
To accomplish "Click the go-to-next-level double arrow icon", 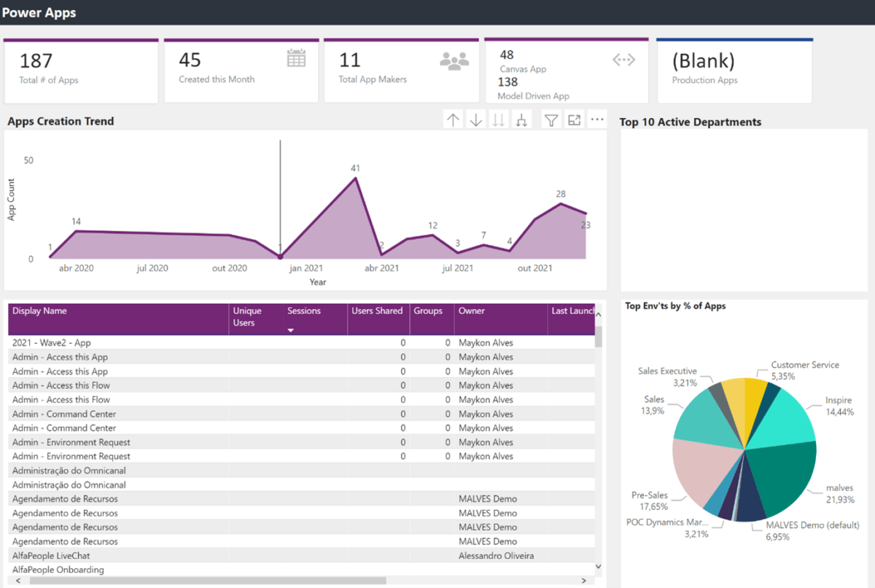I will [499, 119].
